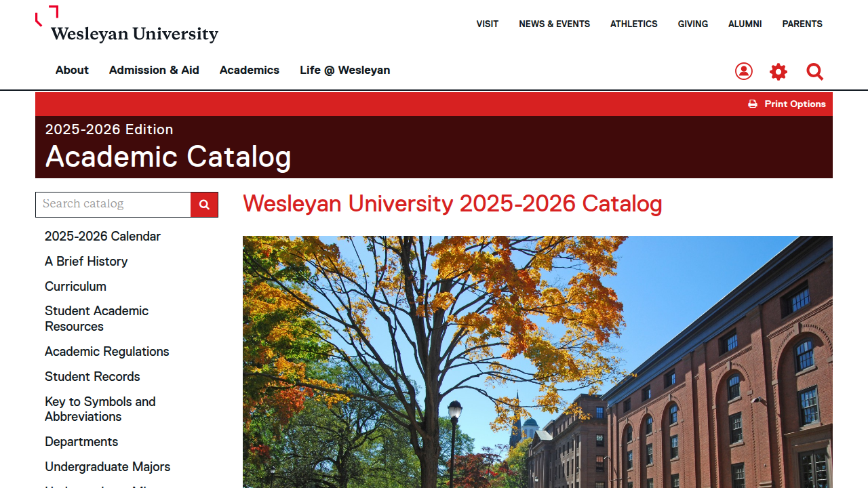Focus the Search catalog field
Image resolution: width=868 pixels, height=488 pixels.
coord(113,204)
